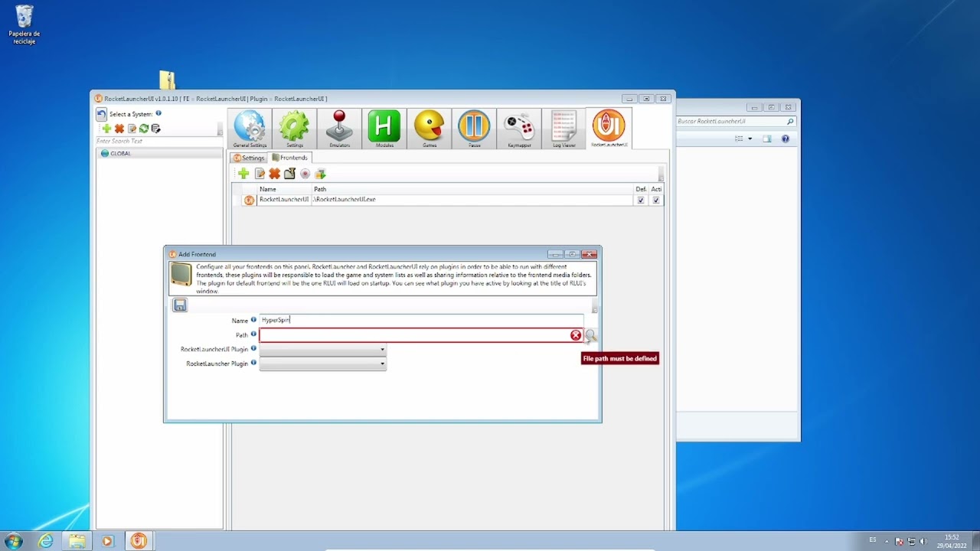The height and width of the screenshot is (551, 980).
Task: Open the green gear Settings tab
Action: point(294,129)
